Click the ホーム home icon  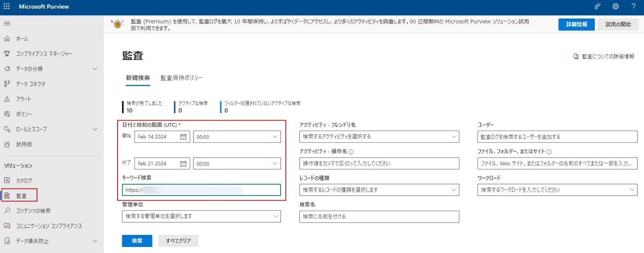(7, 39)
